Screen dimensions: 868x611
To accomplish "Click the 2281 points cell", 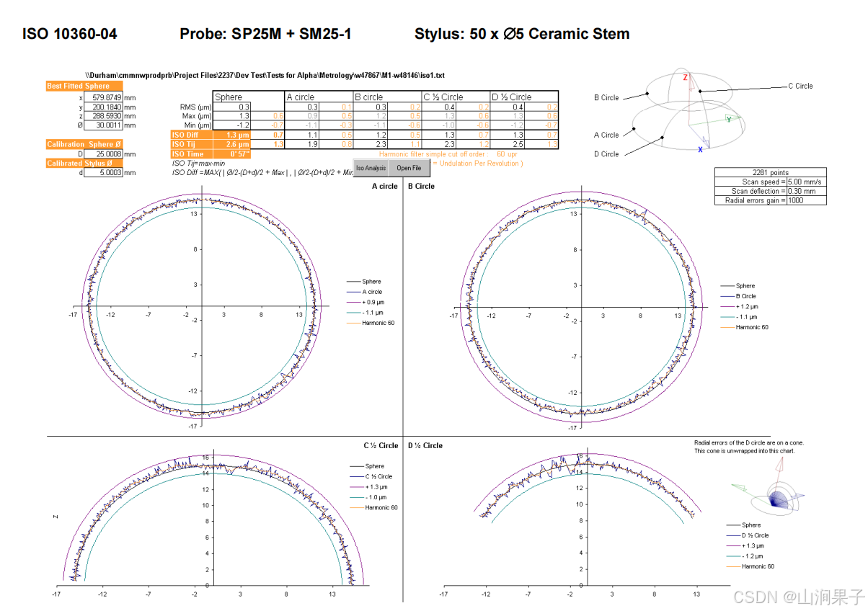I will tap(771, 173).
